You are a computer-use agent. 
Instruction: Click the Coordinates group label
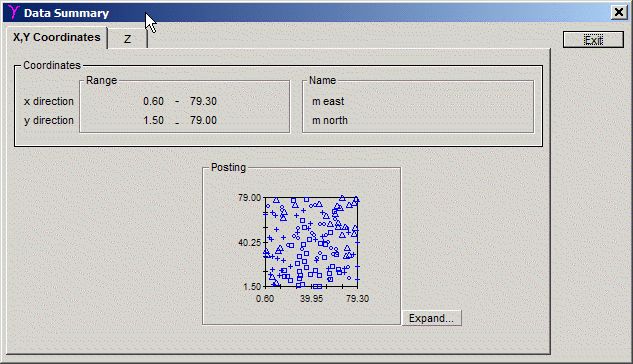click(52, 65)
